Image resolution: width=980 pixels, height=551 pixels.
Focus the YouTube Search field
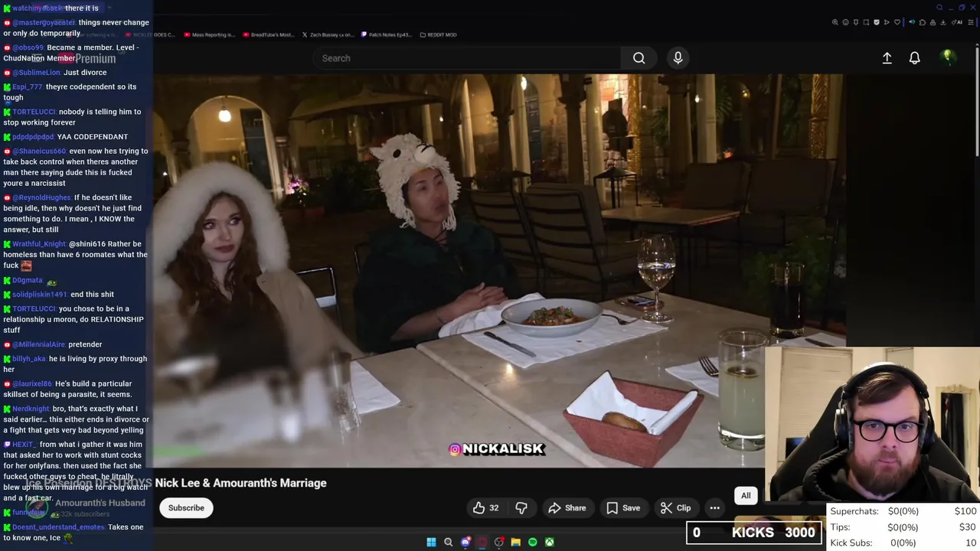[467, 58]
